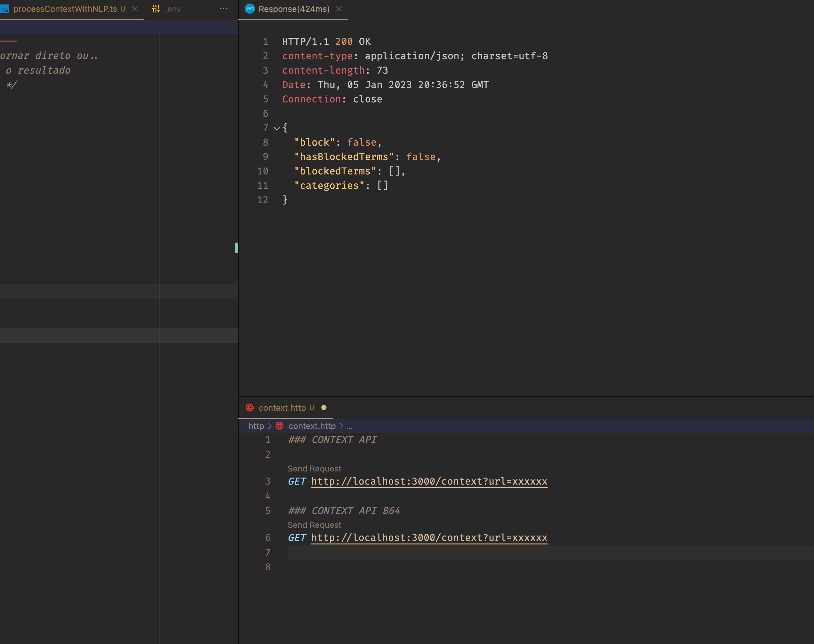The height and width of the screenshot is (644, 814).
Task: Click the globe icon on context.http tab
Action: click(250, 407)
